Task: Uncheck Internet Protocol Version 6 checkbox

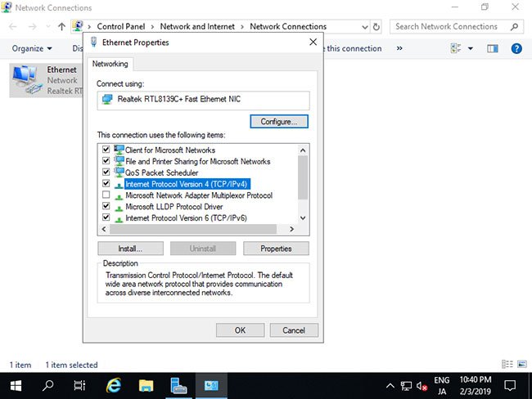Action: [106, 217]
